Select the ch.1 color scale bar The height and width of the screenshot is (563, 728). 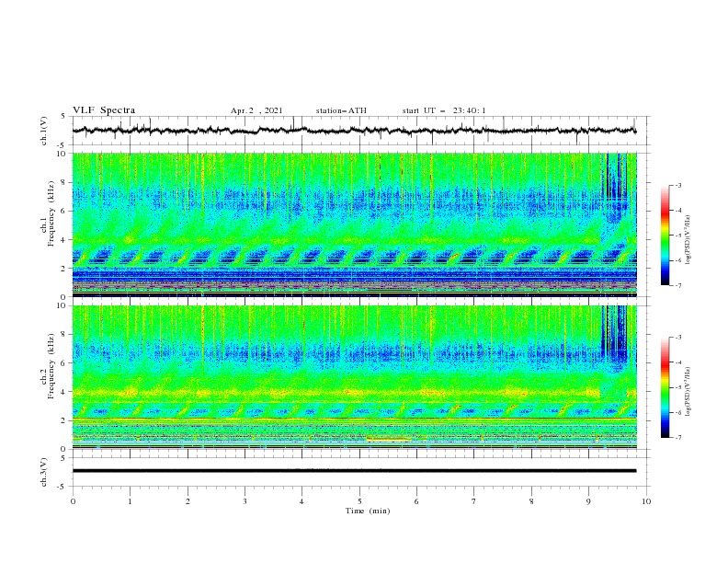click(x=665, y=236)
